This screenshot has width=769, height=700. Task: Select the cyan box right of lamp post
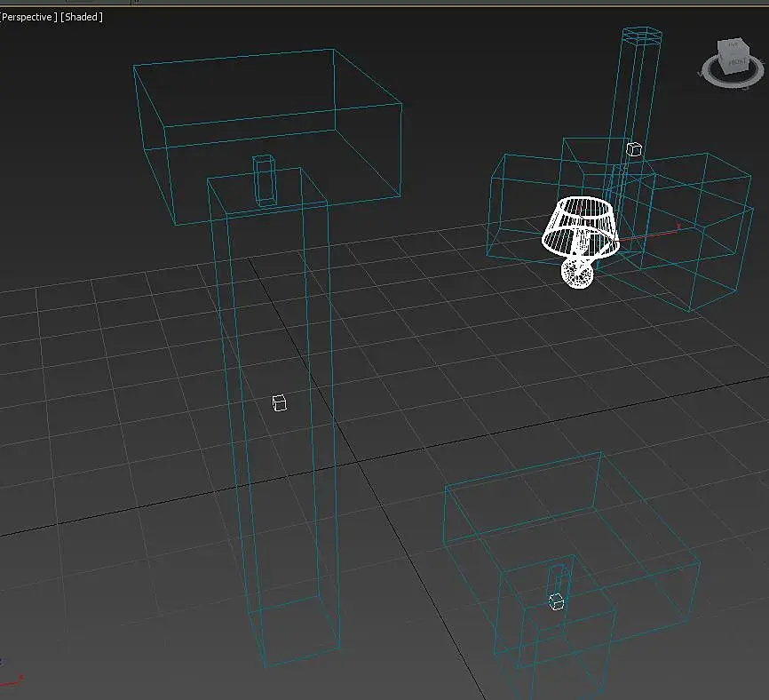[696, 231]
